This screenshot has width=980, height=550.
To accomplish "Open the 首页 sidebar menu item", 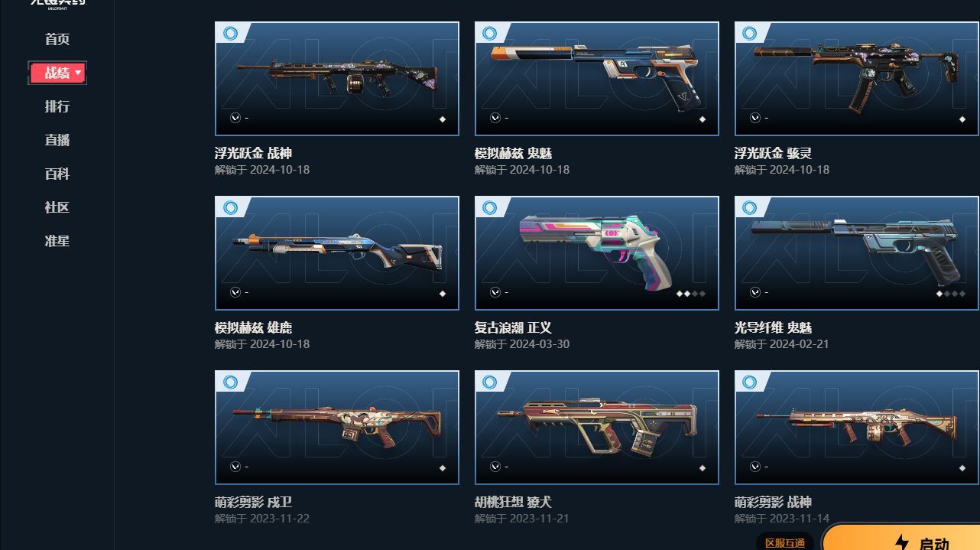I will point(57,39).
